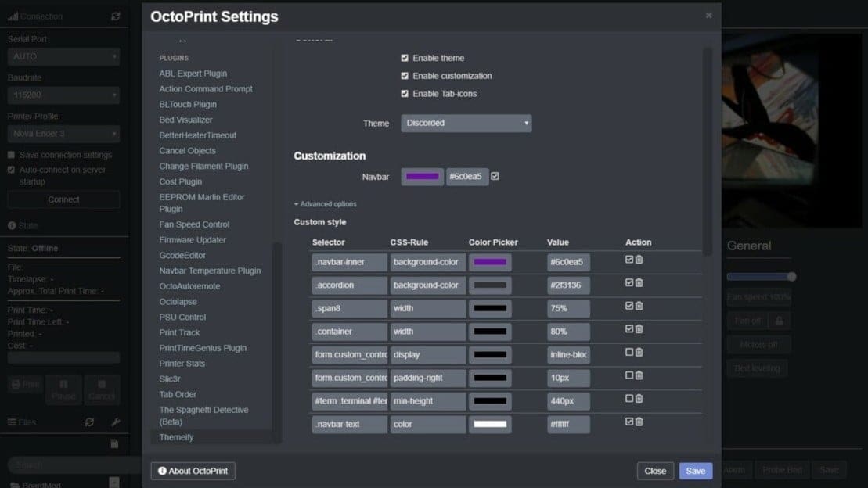The image size is (868, 488).
Task: Open the Theme dropdown showing Discorded
Action: [x=466, y=123]
